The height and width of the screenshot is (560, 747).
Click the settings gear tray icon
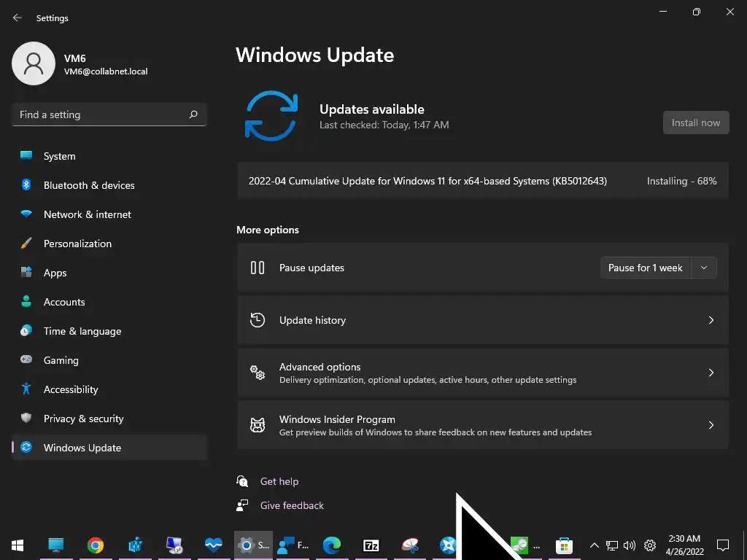click(x=650, y=545)
